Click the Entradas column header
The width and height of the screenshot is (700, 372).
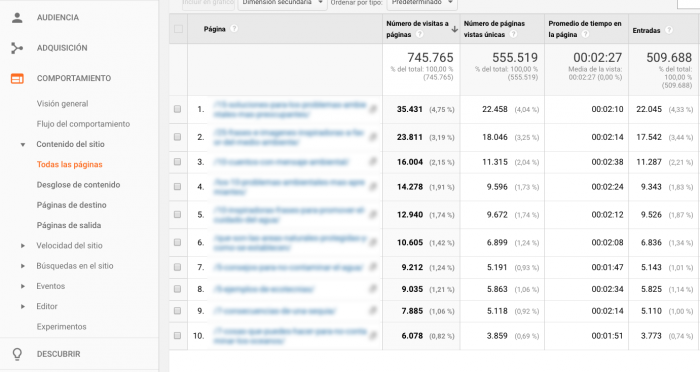[x=646, y=30]
